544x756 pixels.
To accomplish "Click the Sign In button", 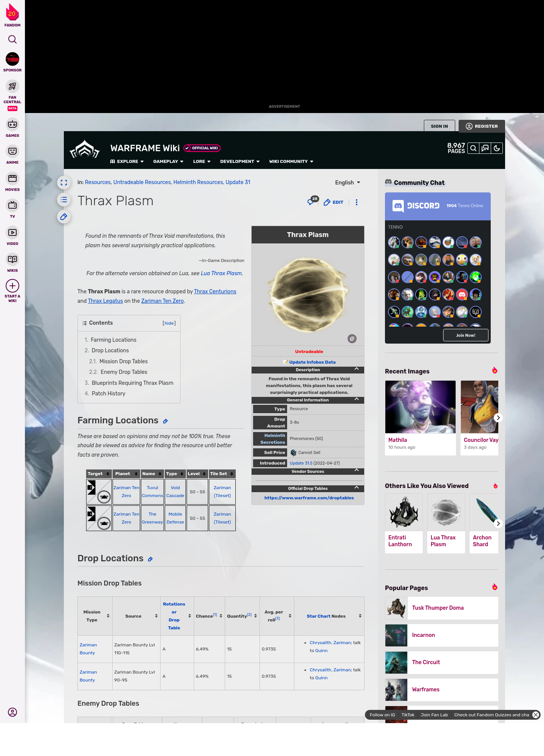I will pos(439,126).
